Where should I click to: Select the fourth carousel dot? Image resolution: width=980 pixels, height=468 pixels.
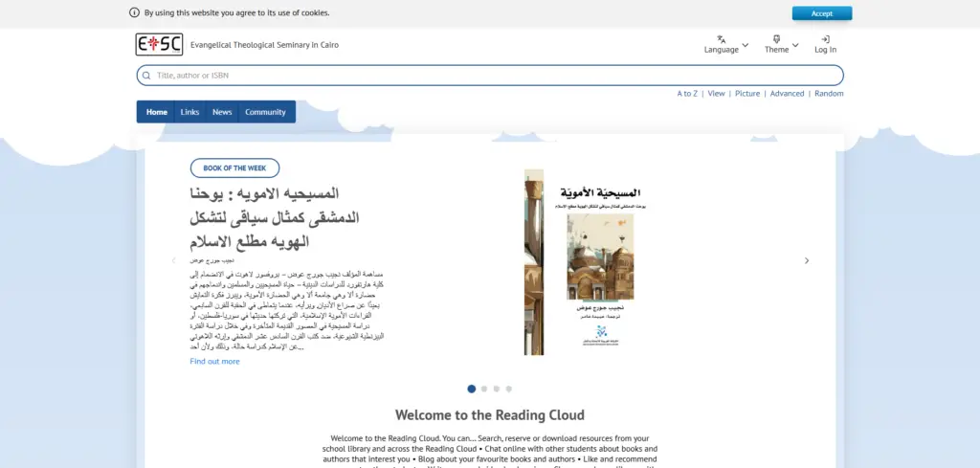509,389
